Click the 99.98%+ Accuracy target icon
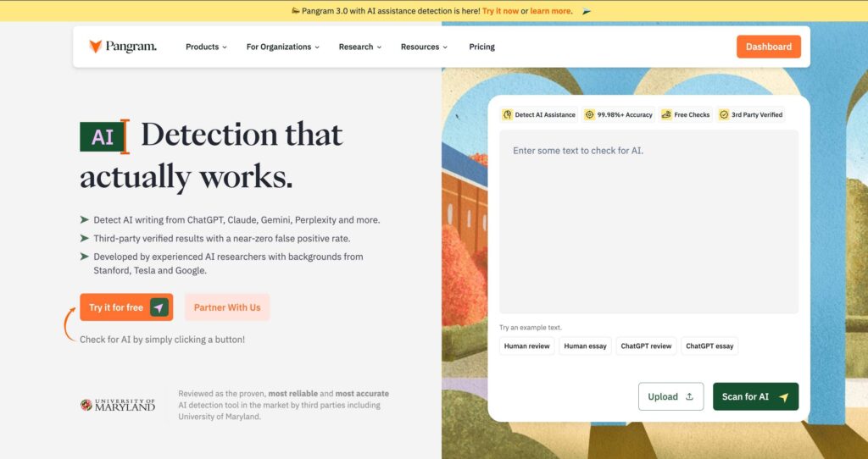868x459 pixels. (x=590, y=114)
